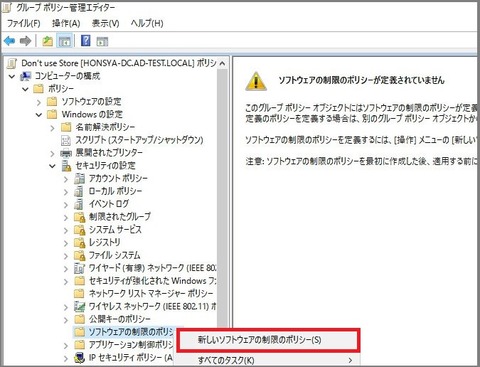Click the script icon beside スクリプト

[x=66, y=140]
